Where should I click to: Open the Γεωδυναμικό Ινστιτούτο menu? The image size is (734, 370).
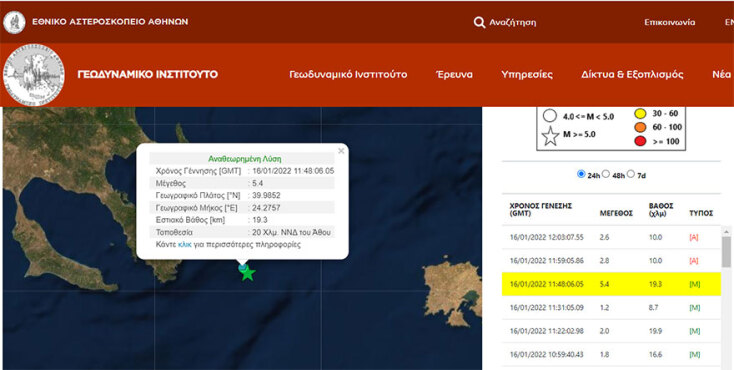tap(348, 74)
